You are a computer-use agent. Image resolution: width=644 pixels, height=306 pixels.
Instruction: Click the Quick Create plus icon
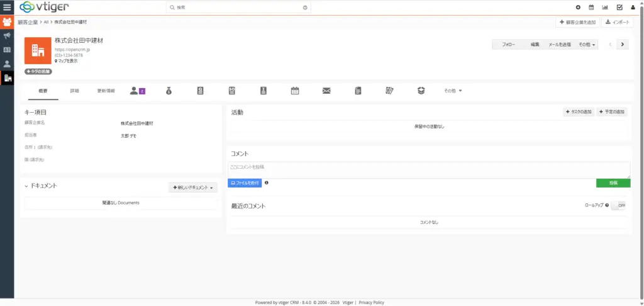[578, 8]
